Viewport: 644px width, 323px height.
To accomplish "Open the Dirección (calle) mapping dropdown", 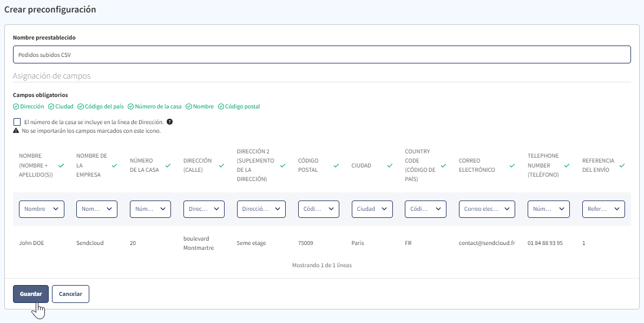I will [203, 209].
